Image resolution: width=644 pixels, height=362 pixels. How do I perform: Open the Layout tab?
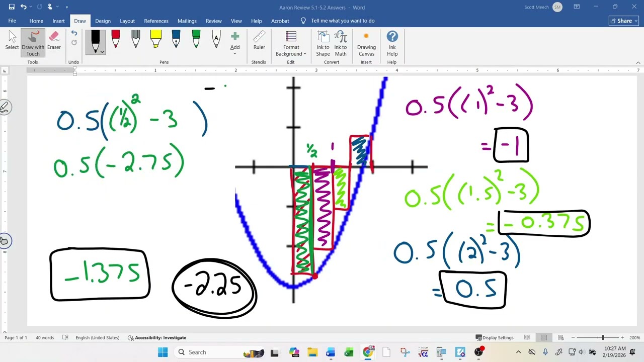click(127, 21)
